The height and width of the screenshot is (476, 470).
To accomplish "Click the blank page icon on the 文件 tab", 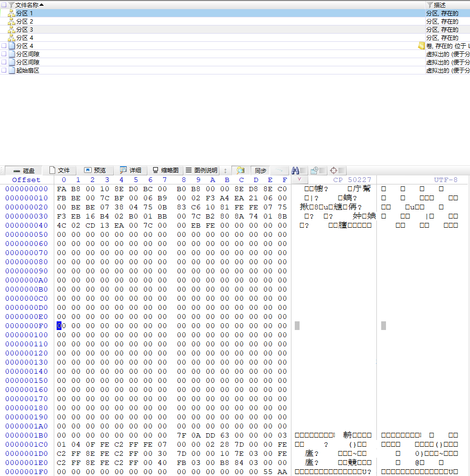I will [52, 170].
